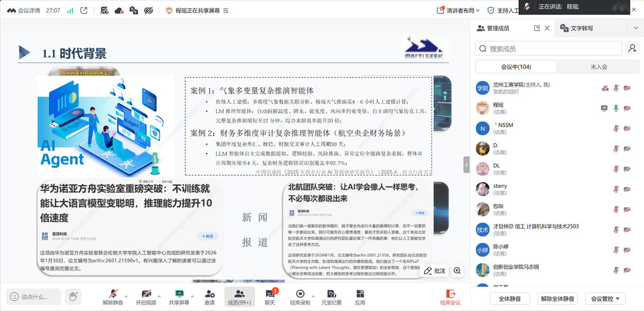Click the 搜索成员 search field
This screenshot has height=311, width=644.
[x=548, y=48]
